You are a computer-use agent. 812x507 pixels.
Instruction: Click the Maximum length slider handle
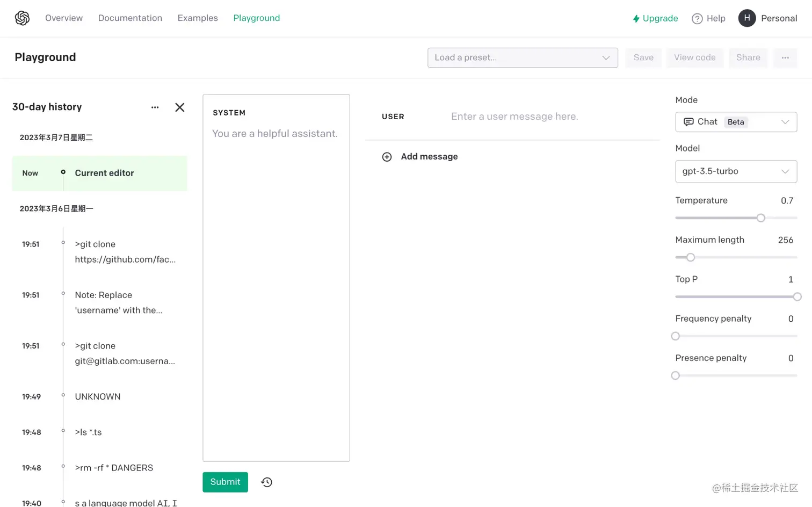tap(691, 257)
